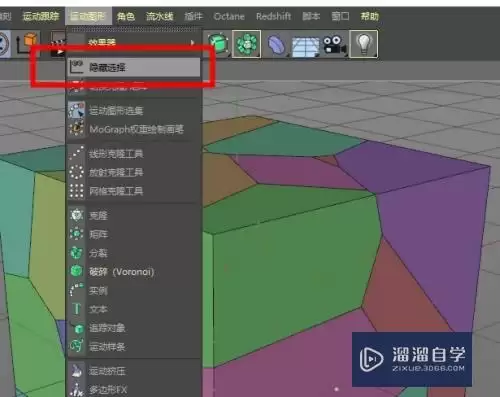Choose 隐藏选择 in the menu
This screenshot has width=500, height=397.
134,68
